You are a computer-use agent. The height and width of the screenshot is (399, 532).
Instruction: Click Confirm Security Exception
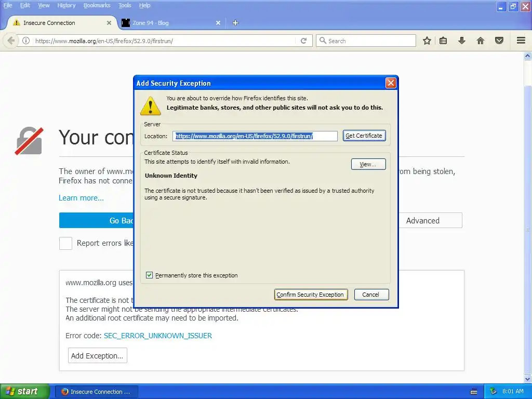coord(311,295)
